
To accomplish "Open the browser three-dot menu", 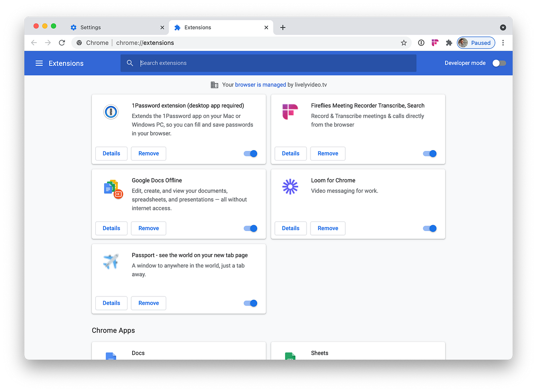I will 503,42.
